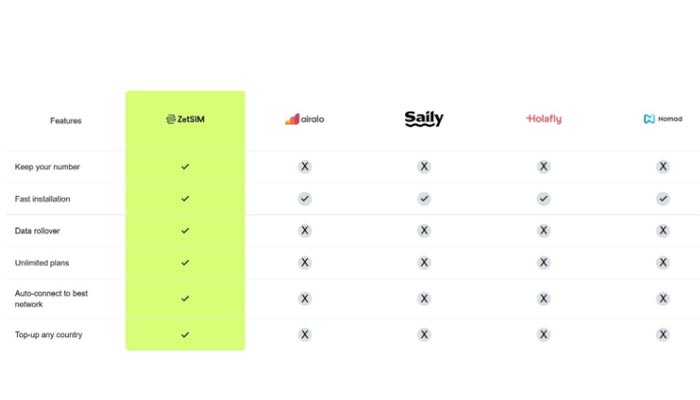
Task: Click ZetSIM checkmark for Top-up any country
Action: pyautogui.click(x=185, y=334)
